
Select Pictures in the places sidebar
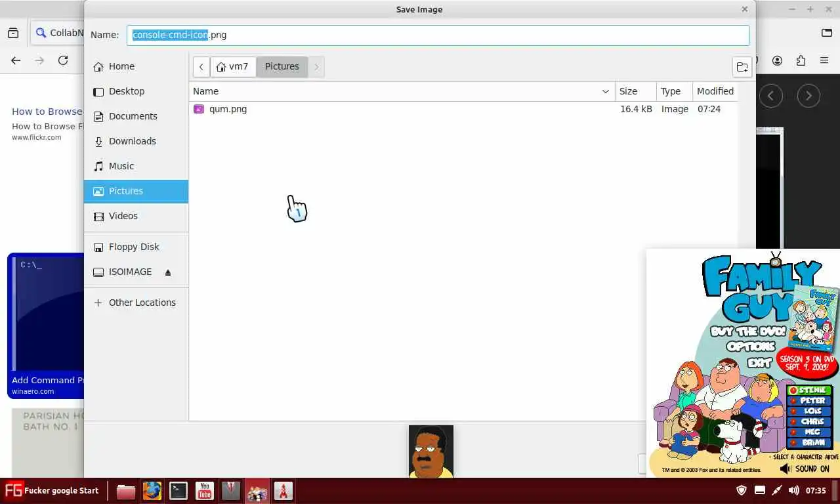point(136,191)
